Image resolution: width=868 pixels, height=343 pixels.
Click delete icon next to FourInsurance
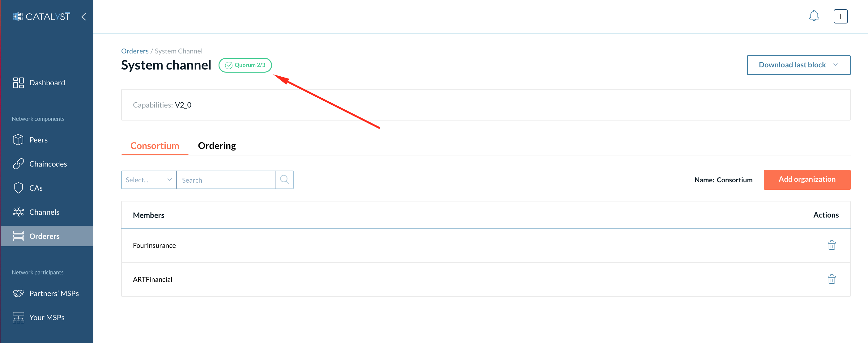point(832,244)
